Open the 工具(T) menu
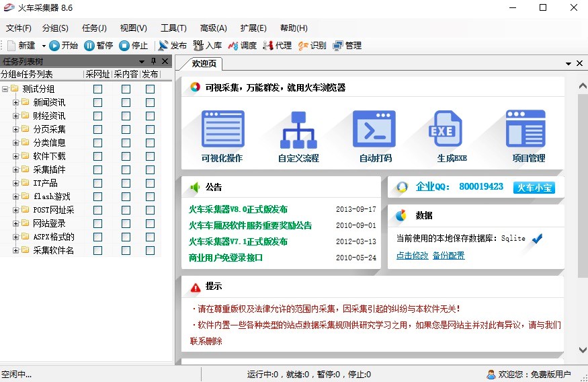The image size is (588, 382). coord(173,28)
